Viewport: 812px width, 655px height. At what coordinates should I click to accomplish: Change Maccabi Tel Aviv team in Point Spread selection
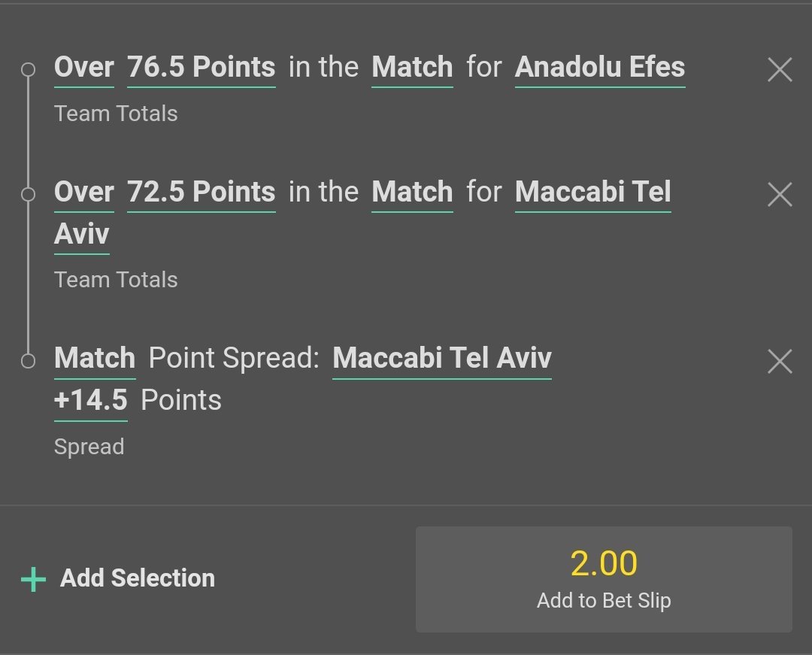click(x=442, y=359)
